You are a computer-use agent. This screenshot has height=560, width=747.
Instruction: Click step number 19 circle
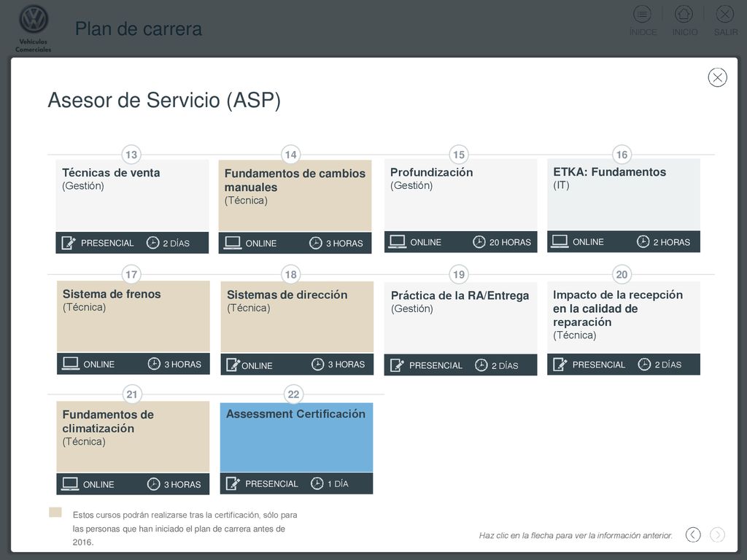[x=459, y=274]
